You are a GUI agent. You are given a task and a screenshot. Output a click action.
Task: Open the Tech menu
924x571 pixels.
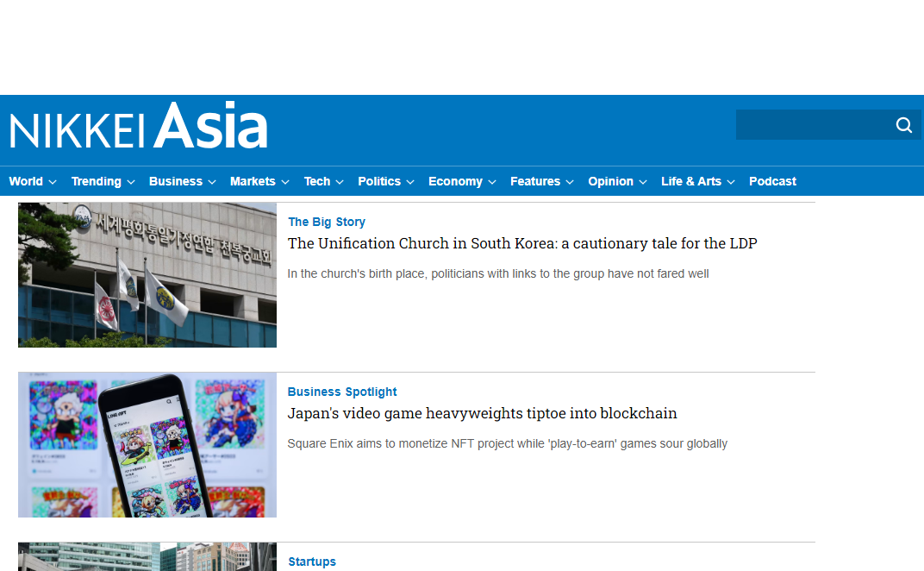pos(317,181)
